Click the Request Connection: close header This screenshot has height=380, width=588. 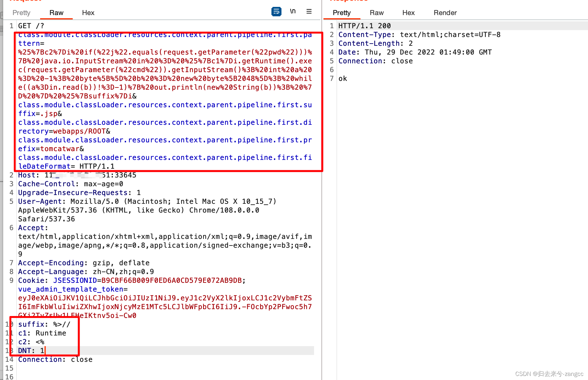click(55, 359)
